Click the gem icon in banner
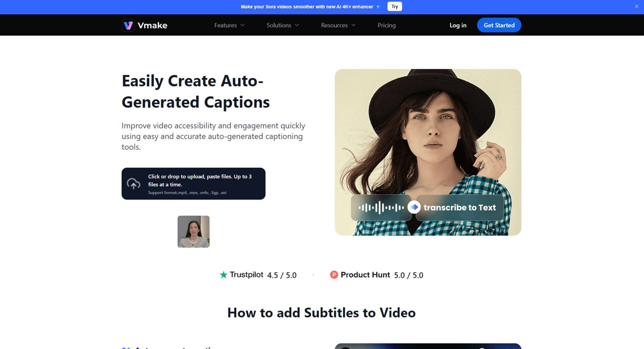 coord(378,7)
